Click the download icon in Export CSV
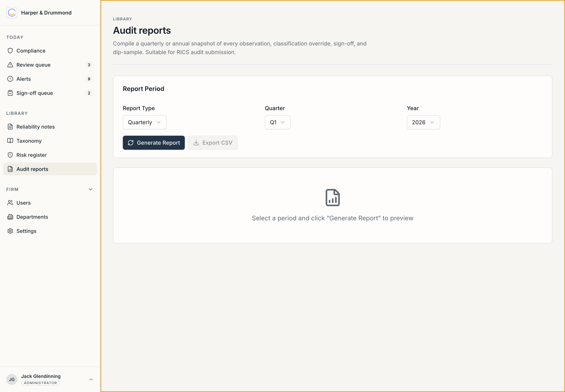 [196, 143]
